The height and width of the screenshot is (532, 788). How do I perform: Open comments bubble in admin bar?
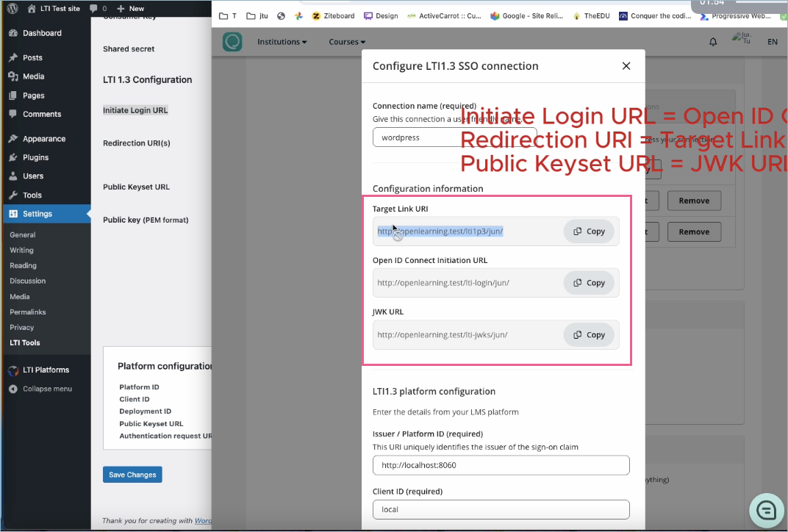tap(98, 9)
